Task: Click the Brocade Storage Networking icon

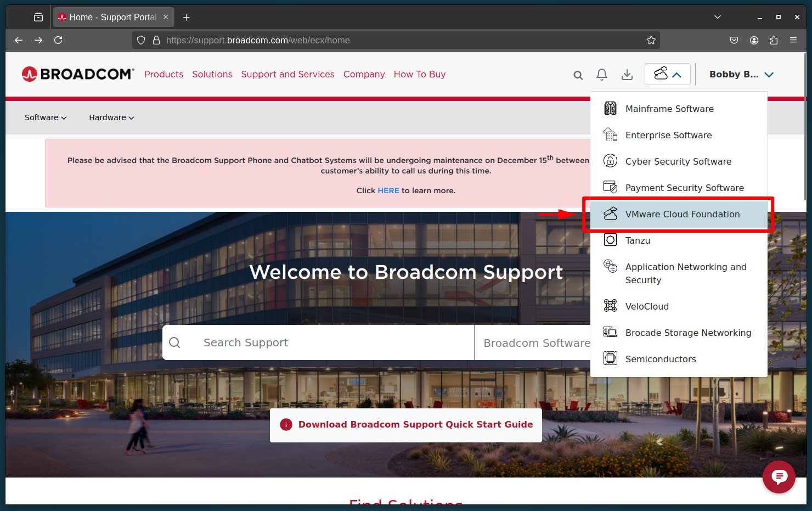Action: pyautogui.click(x=610, y=332)
